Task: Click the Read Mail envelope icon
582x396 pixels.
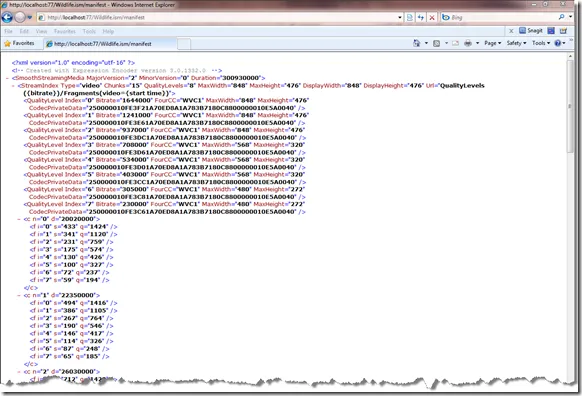Action: [x=455, y=43]
